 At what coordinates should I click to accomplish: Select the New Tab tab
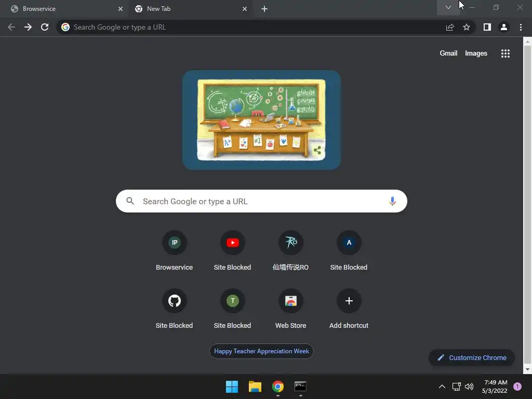click(x=190, y=9)
